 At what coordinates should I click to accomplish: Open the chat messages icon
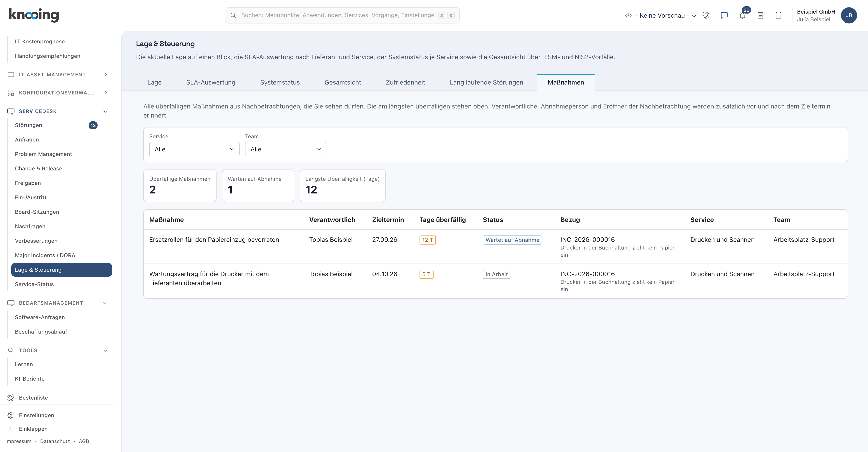click(724, 16)
